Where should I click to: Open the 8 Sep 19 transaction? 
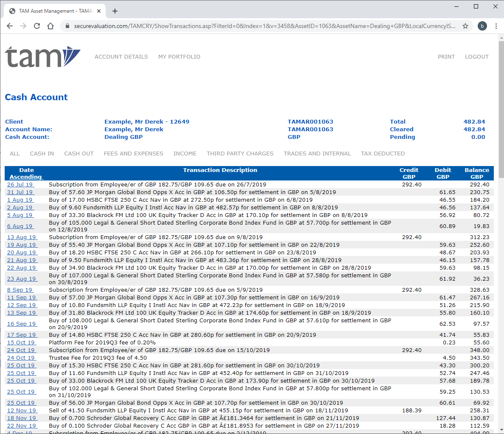click(x=20, y=290)
